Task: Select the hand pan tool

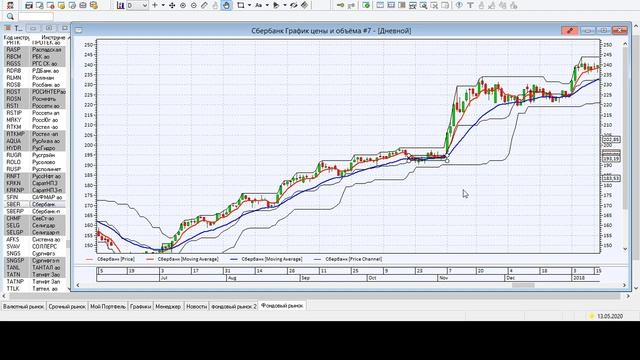Action: point(226,5)
